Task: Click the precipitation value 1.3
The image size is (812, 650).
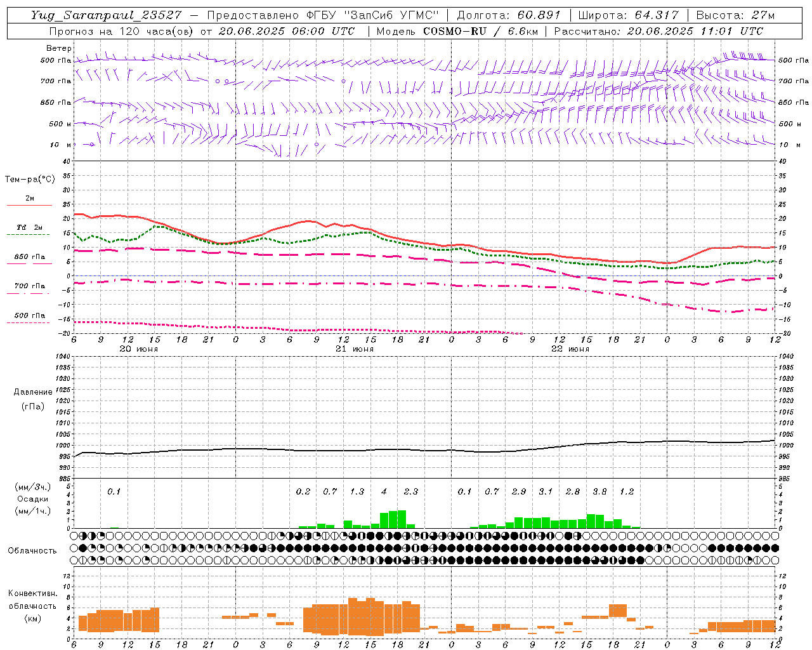Action: (x=357, y=491)
